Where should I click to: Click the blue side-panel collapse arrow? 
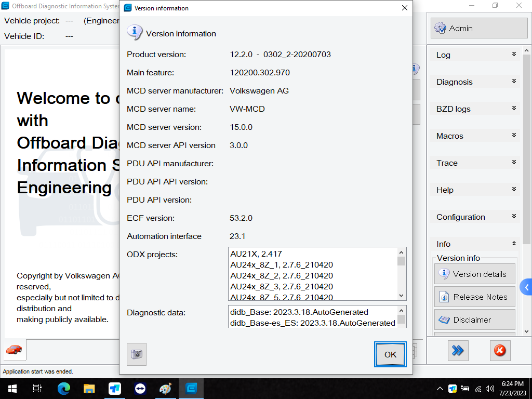pyautogui.click(x=526, y=287)
